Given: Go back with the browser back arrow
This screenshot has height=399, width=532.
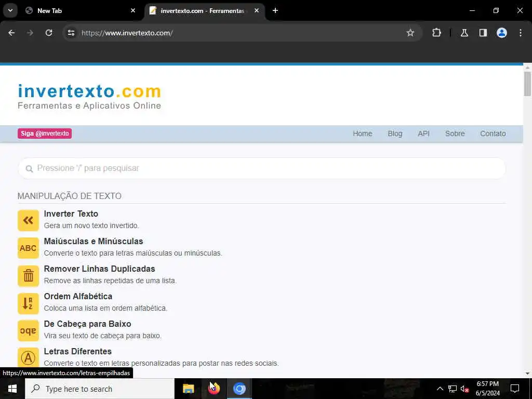Looking at the screenshot, I should (x=11, y=33).
